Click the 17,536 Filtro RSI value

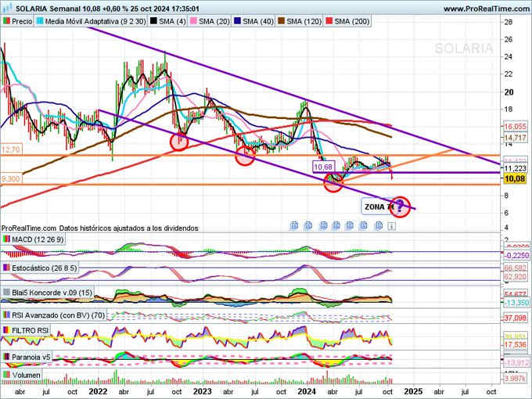click(515, 345)
